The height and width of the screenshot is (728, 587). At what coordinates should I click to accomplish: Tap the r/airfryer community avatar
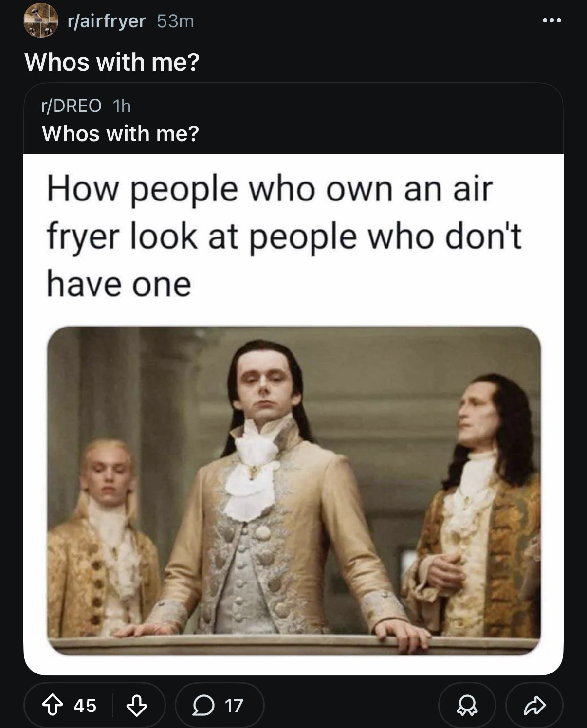(x=41, y=20)
